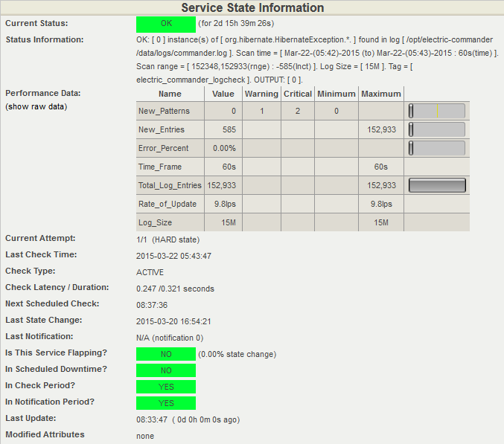This screenshot has height=444, width=504.
Task: Select the New_Patterns gauge bar
Action: point(436,111)
